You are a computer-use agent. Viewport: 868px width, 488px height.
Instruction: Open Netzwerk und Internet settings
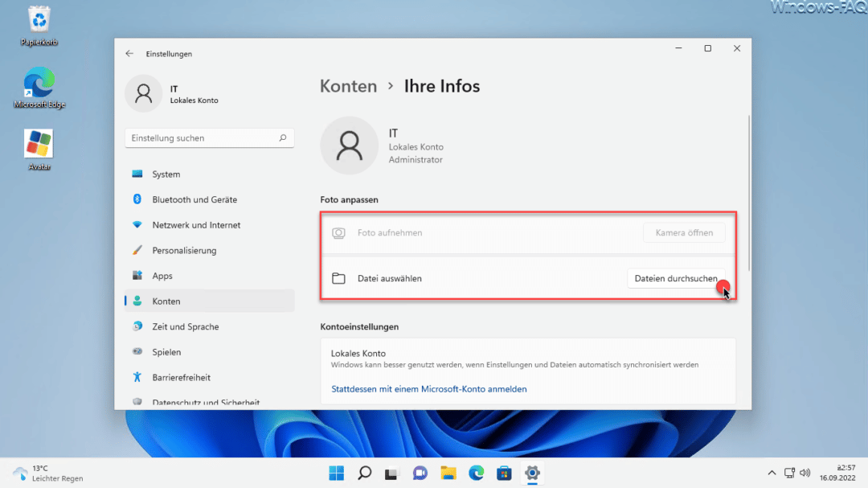(209, 225)
